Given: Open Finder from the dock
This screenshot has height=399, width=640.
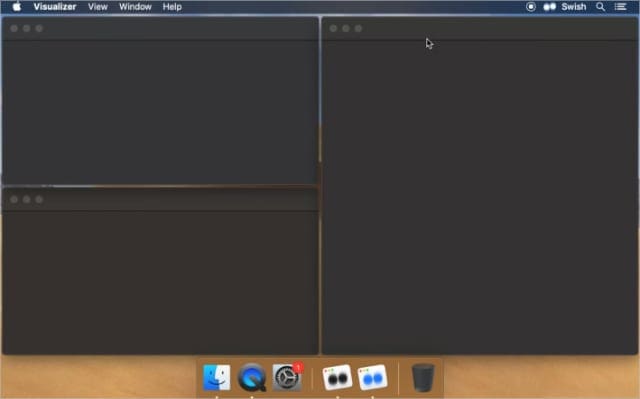Looking at the screenshot, I should click(x=216, y=377).
